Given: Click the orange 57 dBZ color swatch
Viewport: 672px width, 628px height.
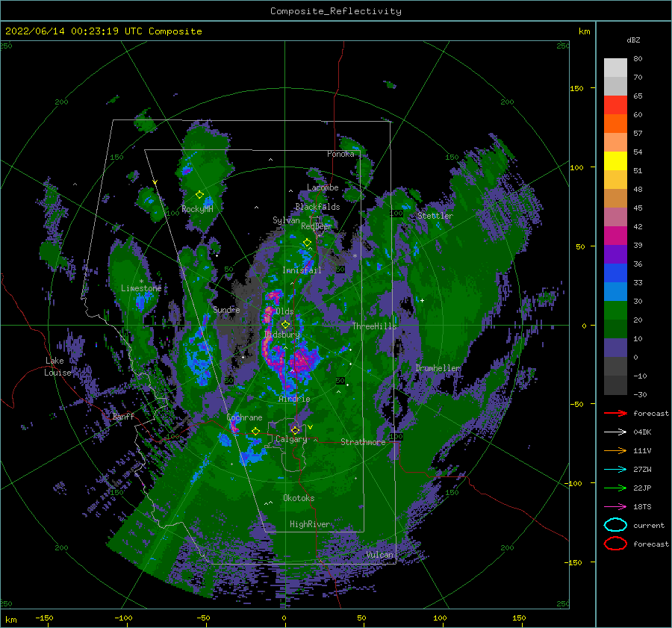Looking at the screenshot, I should 615,124.
